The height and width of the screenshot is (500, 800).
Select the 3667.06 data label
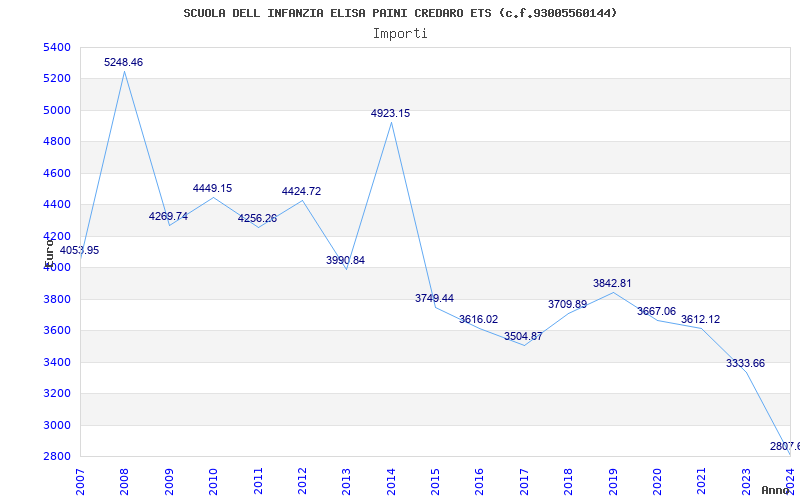point(656,311)
